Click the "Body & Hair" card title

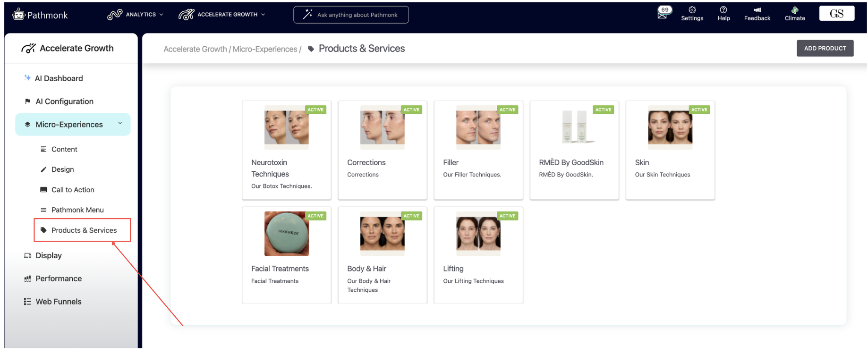click(x=366, y=269)
